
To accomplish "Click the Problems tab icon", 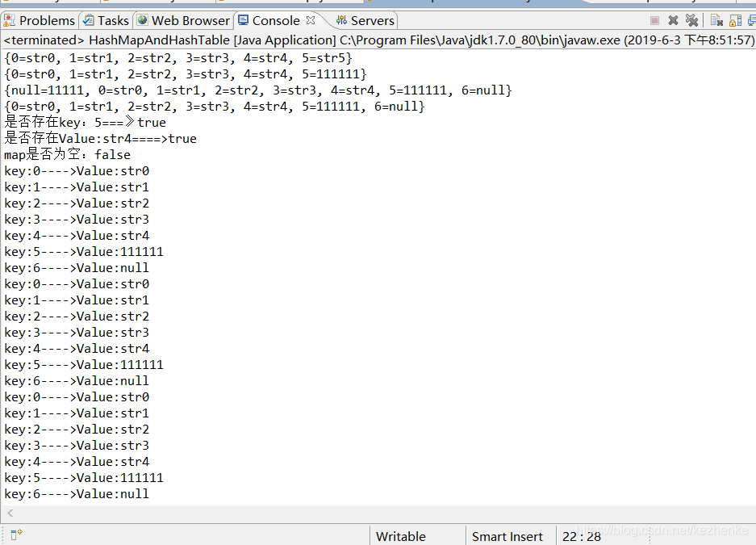I will 9,20.
